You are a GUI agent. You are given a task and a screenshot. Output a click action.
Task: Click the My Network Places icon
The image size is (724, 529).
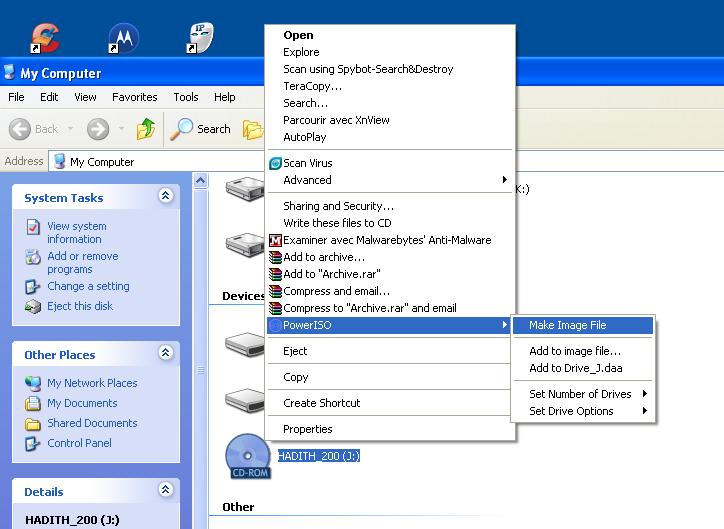click(33, 383)
